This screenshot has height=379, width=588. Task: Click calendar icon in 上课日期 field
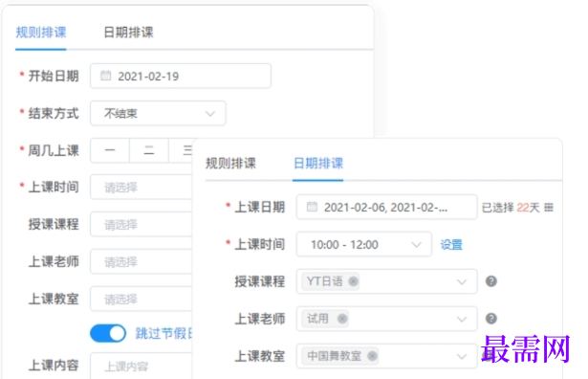[x=312, y=207]
